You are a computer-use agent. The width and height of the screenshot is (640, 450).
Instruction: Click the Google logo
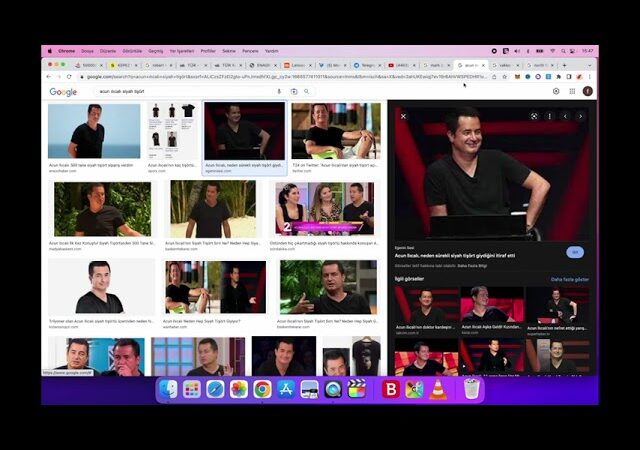point(63,92)
